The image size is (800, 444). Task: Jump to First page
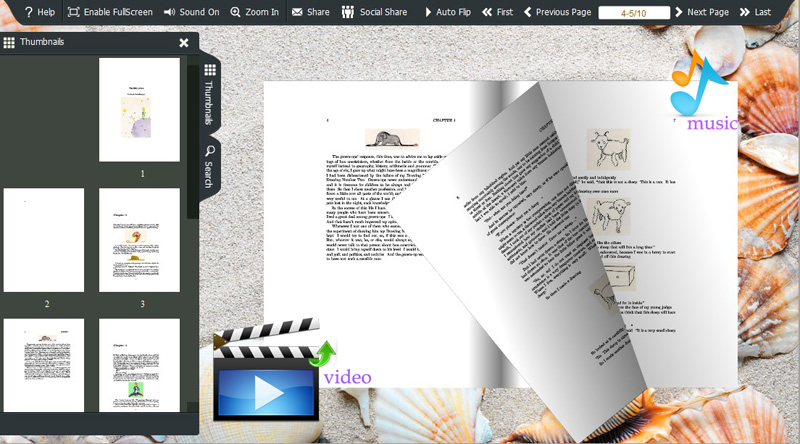497,12
